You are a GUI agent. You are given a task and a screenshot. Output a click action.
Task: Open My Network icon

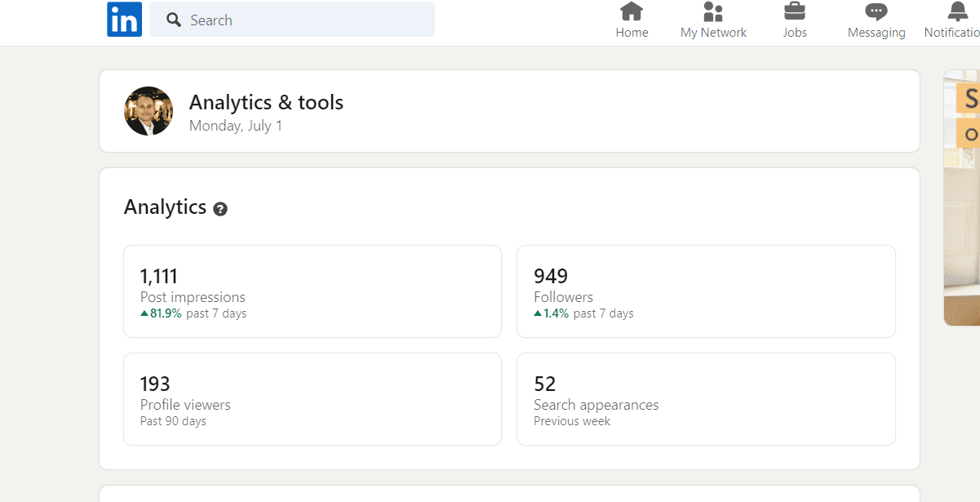(713, 11)
